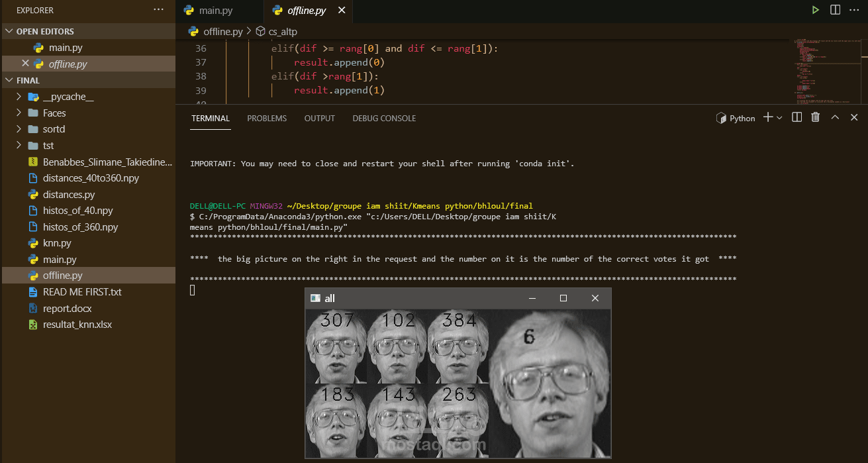The height and width of the screenshot is (463, 868).
Task: Close offline.py in Open Editors list
Action: pyautogui.click(x=25, y=64)
